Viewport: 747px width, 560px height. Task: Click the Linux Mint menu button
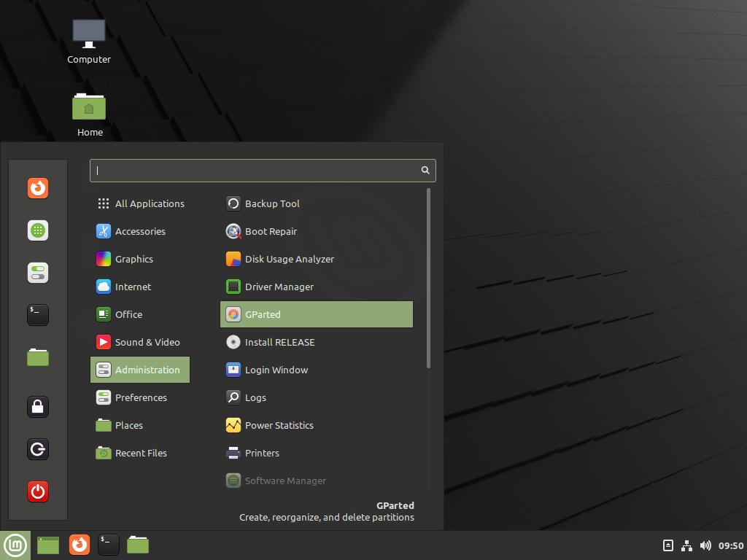coord(15,545)
